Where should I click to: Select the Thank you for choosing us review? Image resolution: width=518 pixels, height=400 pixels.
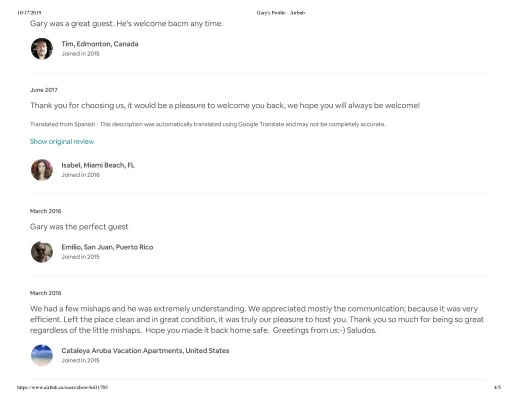(225, 106)
